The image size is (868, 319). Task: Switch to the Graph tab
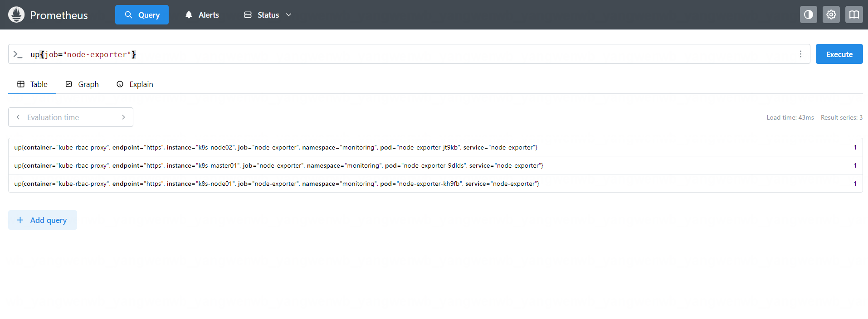82,84
